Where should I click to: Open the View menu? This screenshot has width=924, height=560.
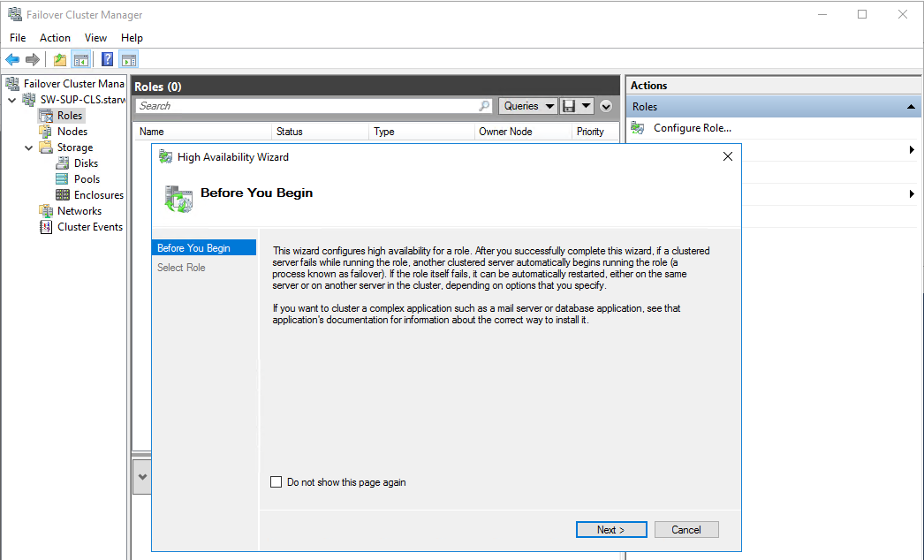pos(95,38)
